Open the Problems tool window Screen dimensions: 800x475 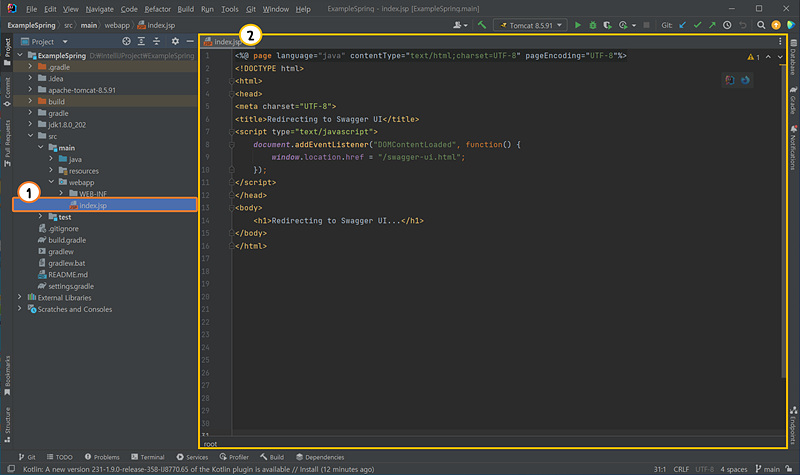(102, 457)
